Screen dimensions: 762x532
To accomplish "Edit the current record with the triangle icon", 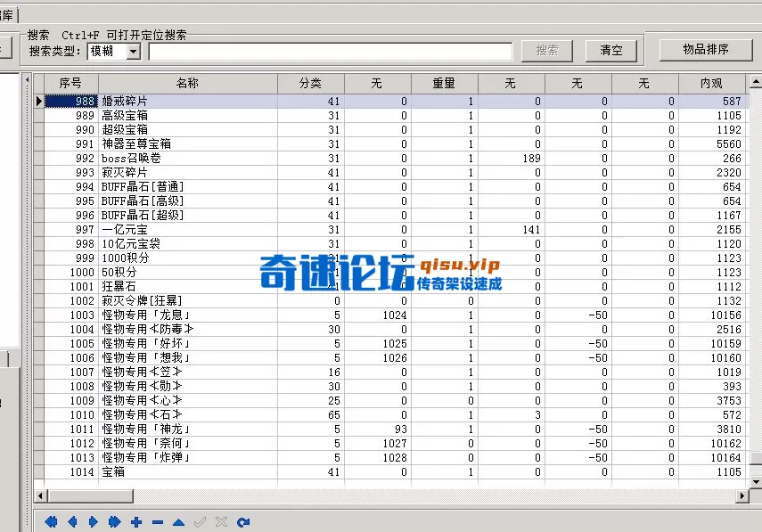I will [177, 521].
